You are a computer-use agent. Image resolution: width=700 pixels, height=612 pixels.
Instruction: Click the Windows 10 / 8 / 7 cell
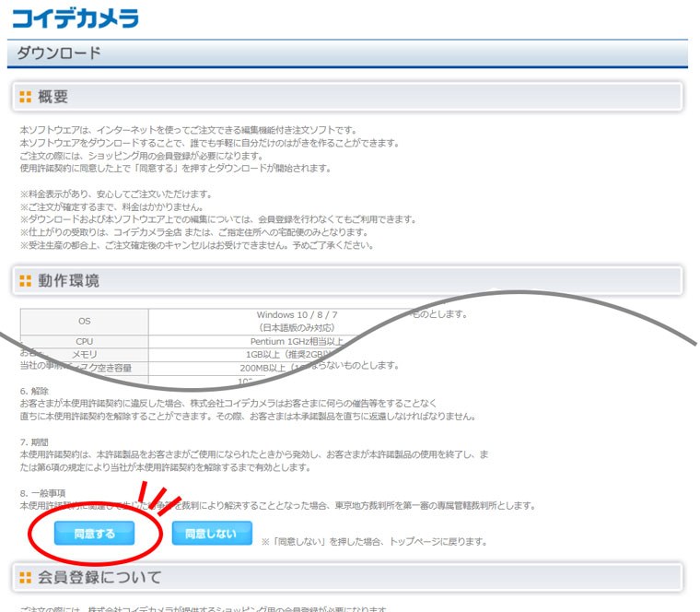[297, 314]
